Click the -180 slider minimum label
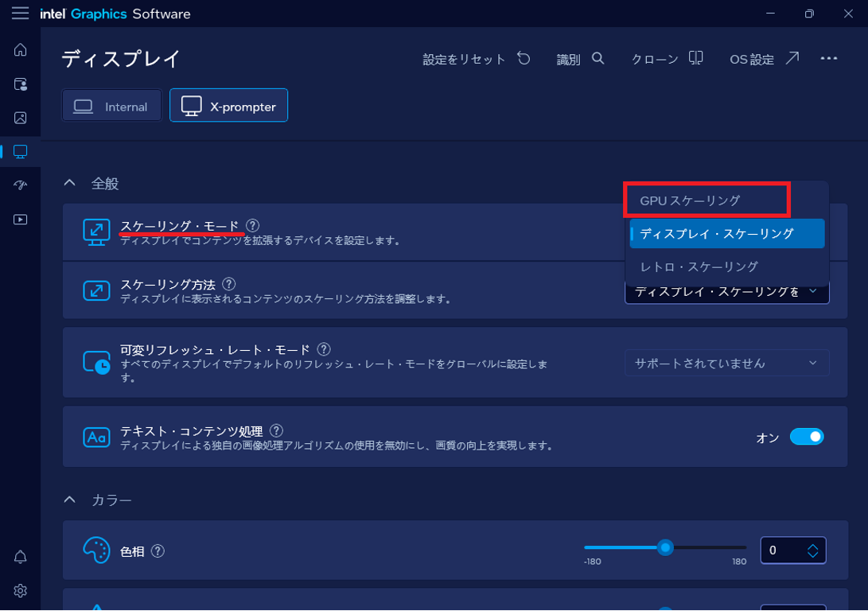 [x=592, y=561]
